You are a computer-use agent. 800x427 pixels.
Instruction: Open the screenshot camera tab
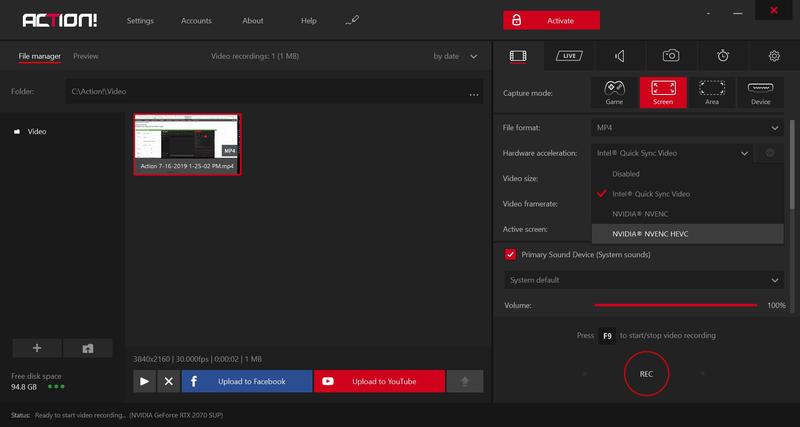click(x=672, y=56)
